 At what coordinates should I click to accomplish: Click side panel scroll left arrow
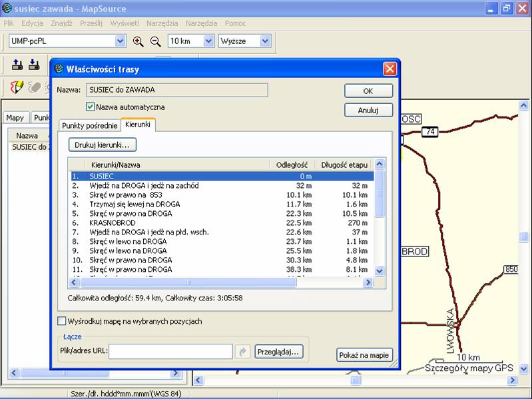pos(13,373)
